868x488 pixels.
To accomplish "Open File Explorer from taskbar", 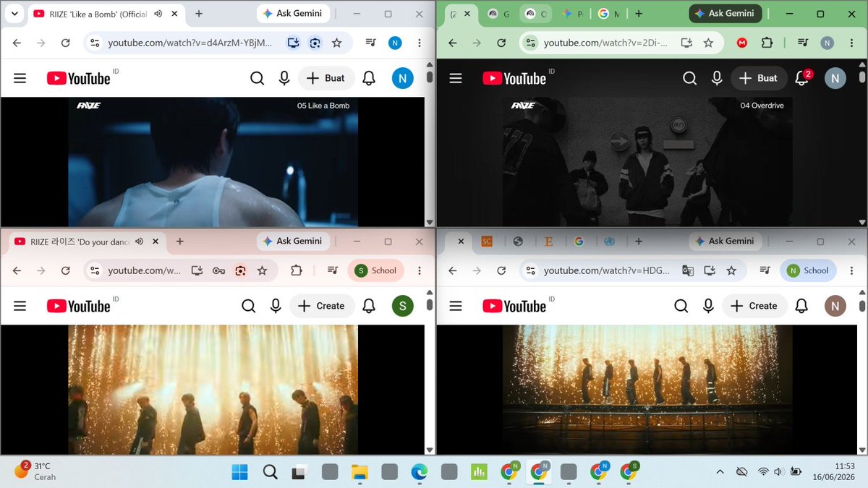I will click(x=359, y=472).
